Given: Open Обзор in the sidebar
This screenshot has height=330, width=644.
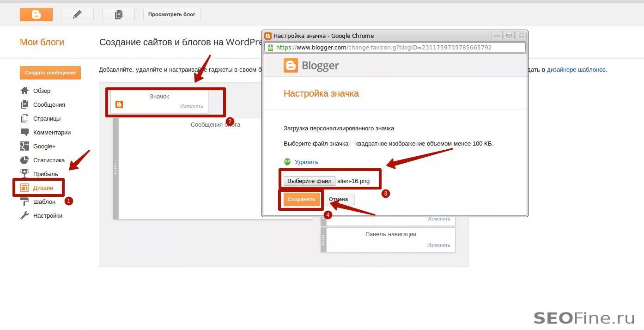Looking at the screenshot, I should (42, 91).
